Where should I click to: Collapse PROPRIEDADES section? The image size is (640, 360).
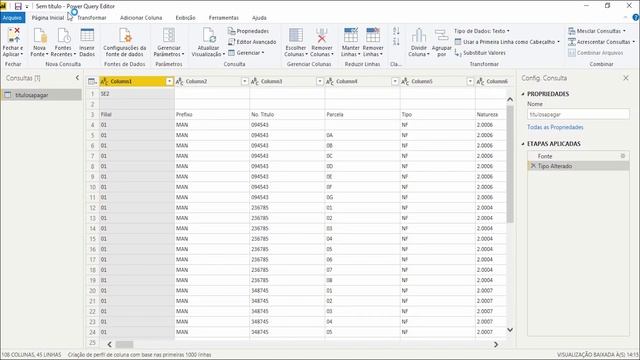click(x=523, y=94)
